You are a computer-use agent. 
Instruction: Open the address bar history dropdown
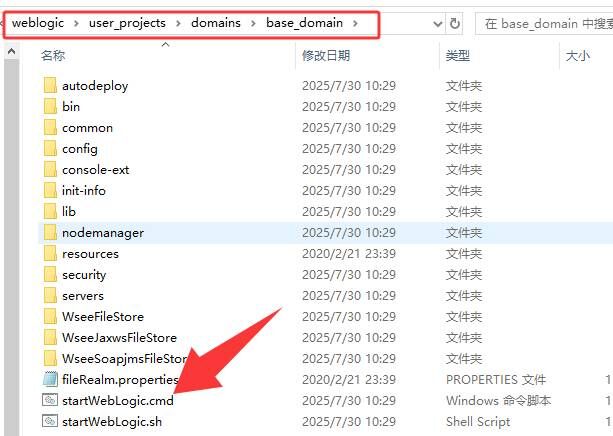[x=438, y=24]
